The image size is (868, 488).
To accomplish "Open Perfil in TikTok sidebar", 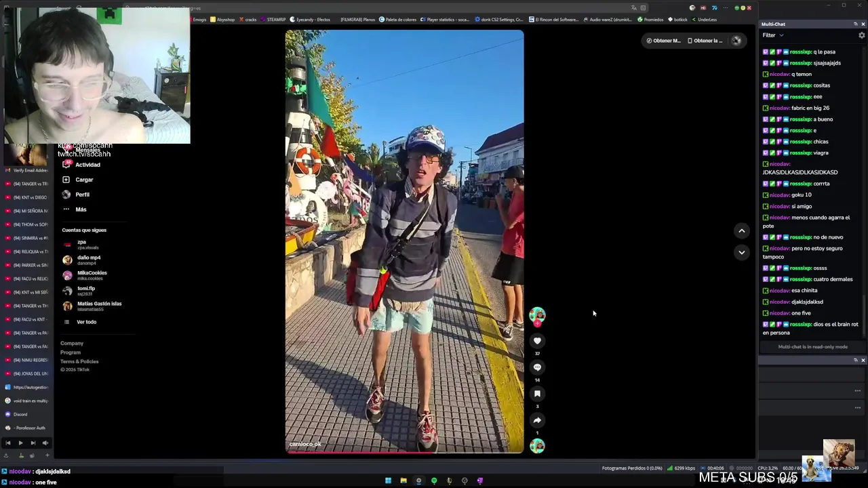I will click(x=76, y=195).
